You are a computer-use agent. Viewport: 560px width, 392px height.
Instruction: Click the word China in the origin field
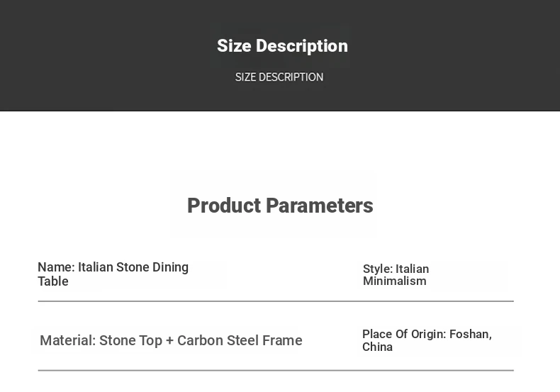(378, 347)
